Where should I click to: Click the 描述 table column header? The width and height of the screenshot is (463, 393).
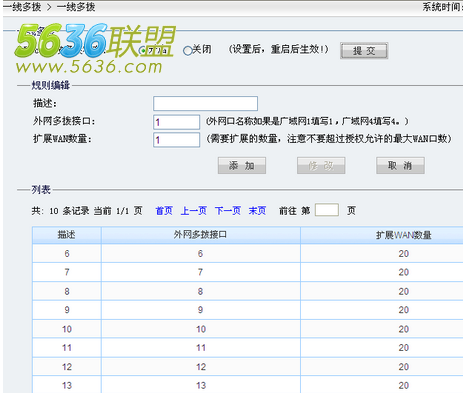tap(67, 235)
